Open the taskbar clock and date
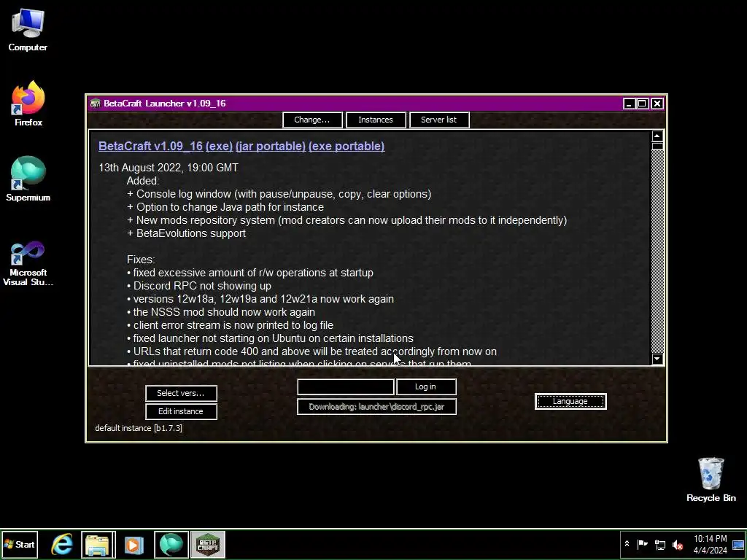The height and width of the screenshot is (560, 747). 710,544
